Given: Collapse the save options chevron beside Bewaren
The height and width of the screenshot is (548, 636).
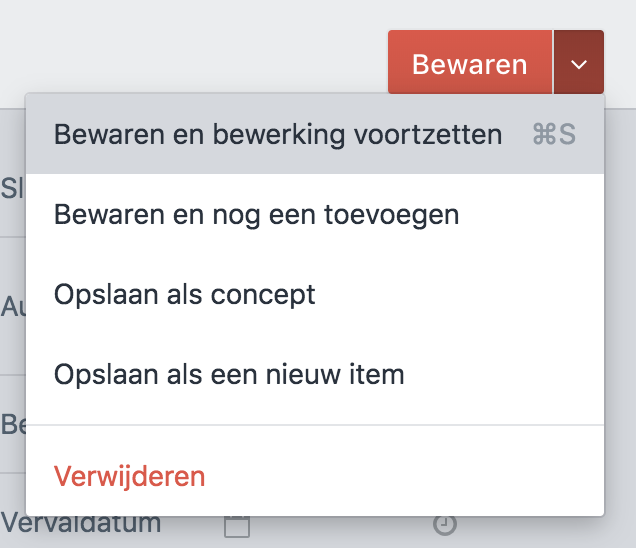Looking at the screenshot, I should click(x=579, y=62).
